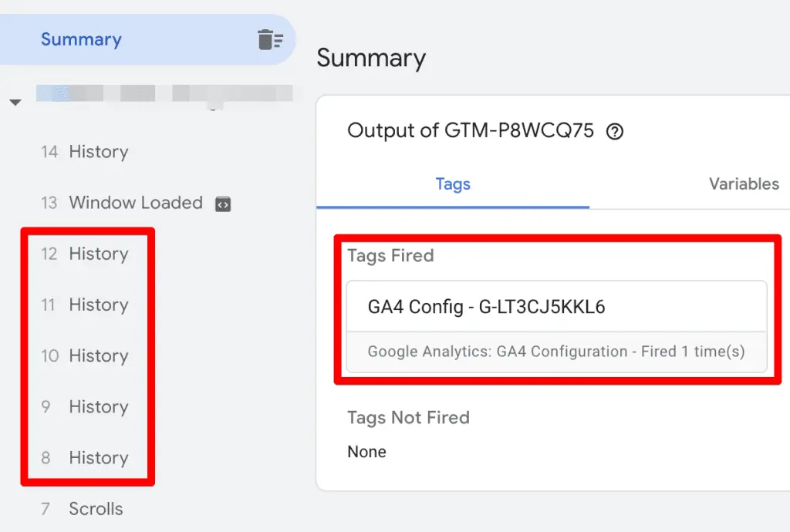Select event 12 History
790x532 pixels.
[98, 254]
